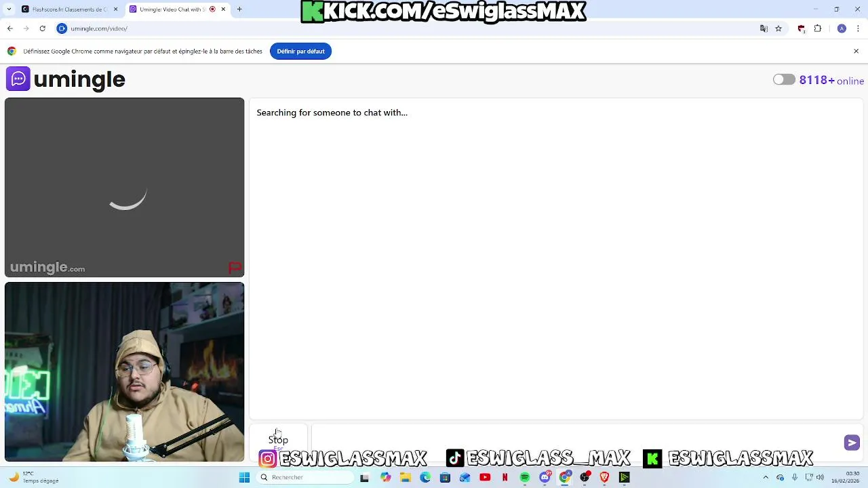
Task: Open File Explorer from the taskbar
Action: (406, 477)
